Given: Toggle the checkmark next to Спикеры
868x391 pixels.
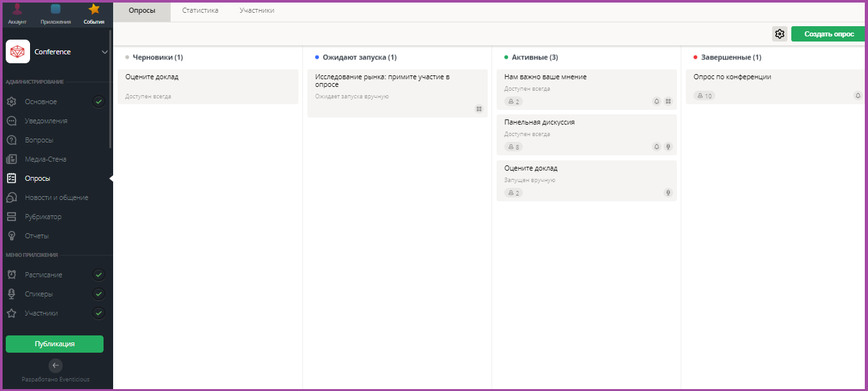Looking at the screenshot, I should [98, 294].
